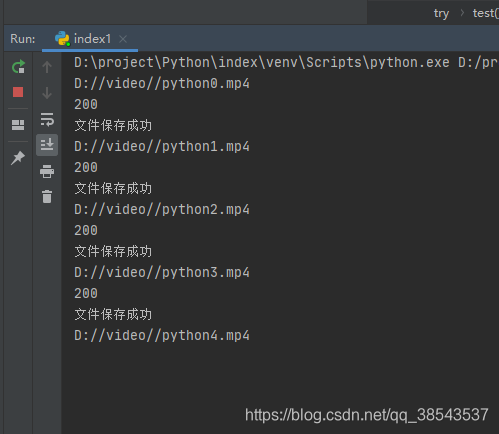Viewport: 499px width, 434px height.
Task: Click the D://video//python1.mp4 output line
Action: pos(162,146)
